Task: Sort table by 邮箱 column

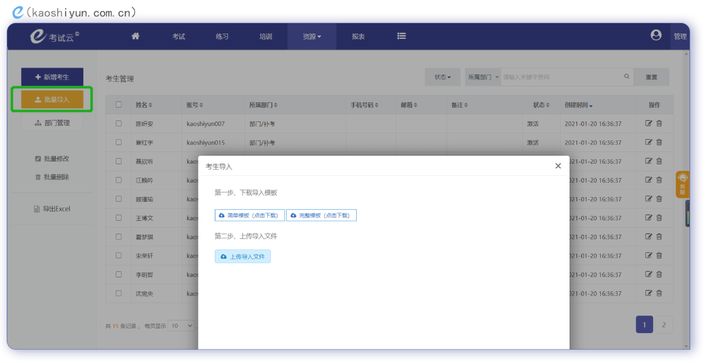Action: [x=409, y=105]
